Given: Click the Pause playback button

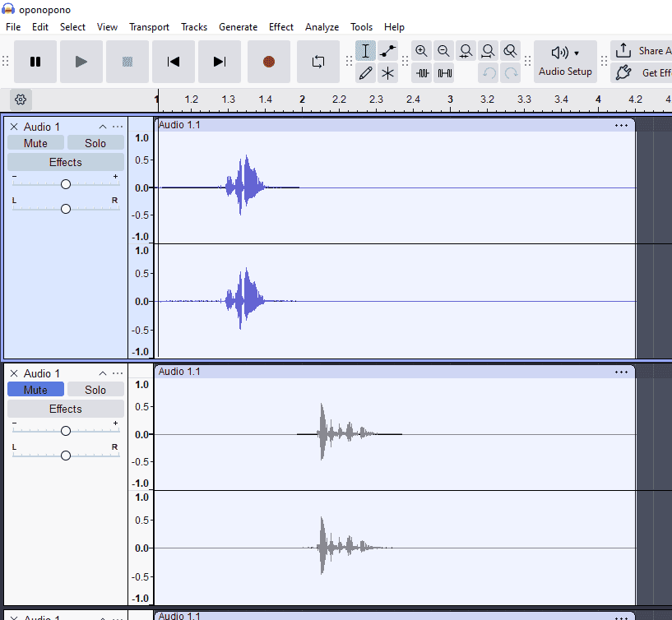Looking at the screenshot, I should (35, 62).
